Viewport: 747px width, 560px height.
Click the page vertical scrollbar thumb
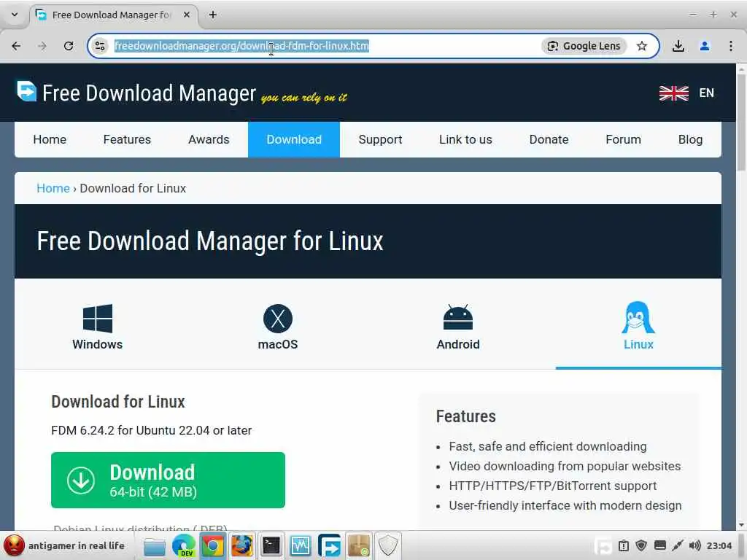(x=741, y=122)
